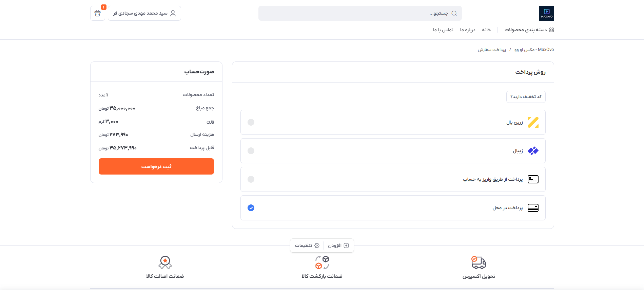Click the Zibal logo icon
644x290 pixels.
click(x=533, y=151)
